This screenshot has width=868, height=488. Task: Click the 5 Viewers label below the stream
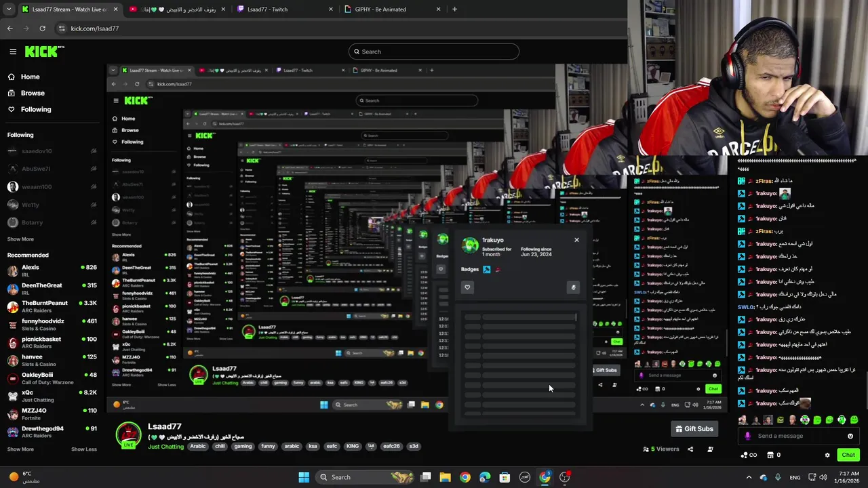(660, 449)
